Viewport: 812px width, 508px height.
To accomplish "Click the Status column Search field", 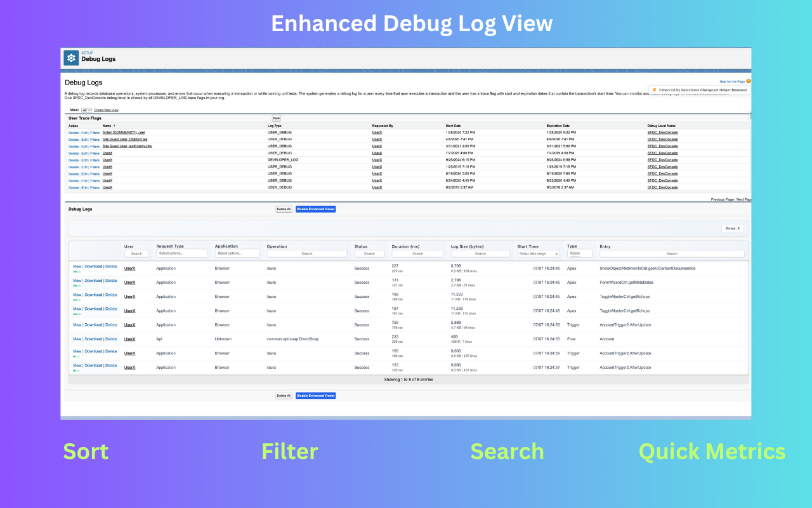I will (x=369, y=253).
